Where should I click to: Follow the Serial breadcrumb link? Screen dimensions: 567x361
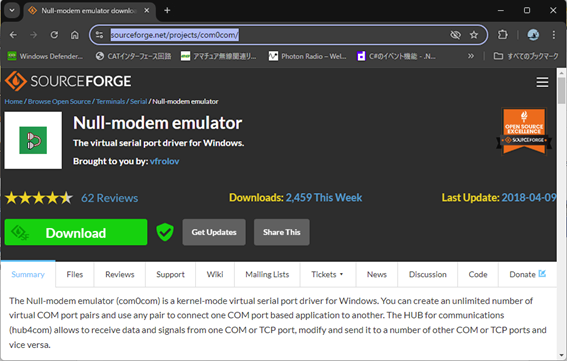(x=138, y=102)
